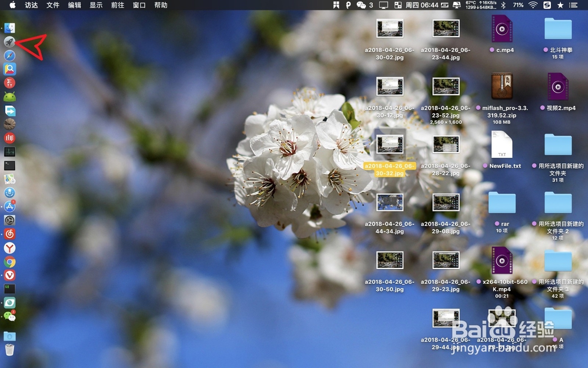Select highlighted a2018-04-26_06-30-32.jpg
The image size is (588, 368).
click(x=390, y=145)
